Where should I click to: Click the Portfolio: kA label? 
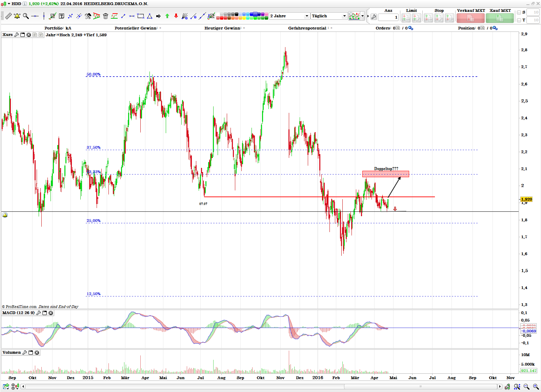tap(58, 28)
